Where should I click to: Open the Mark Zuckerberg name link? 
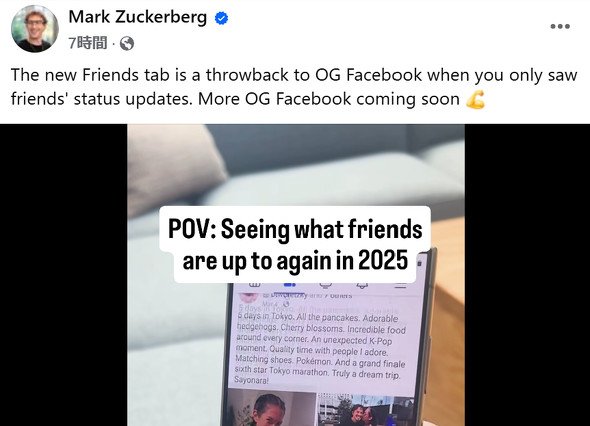point(138,17)
